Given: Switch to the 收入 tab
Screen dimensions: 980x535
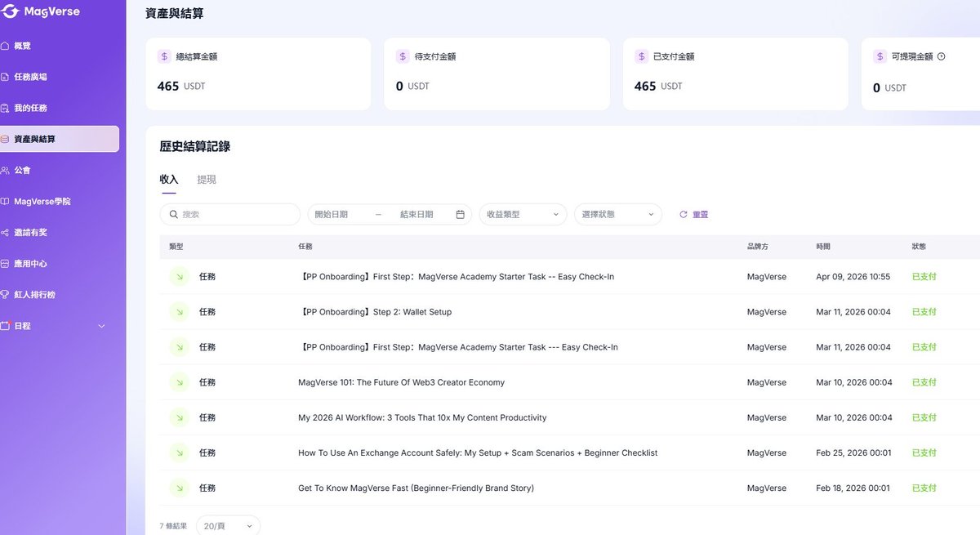Looking at the screenshot, I should coord(169,180).
